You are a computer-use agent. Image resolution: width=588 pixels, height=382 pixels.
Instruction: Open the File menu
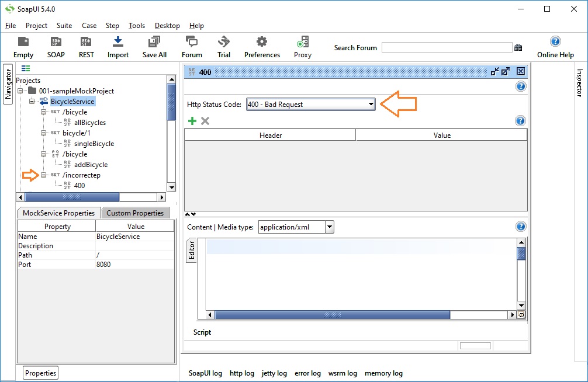pos(11,26)
